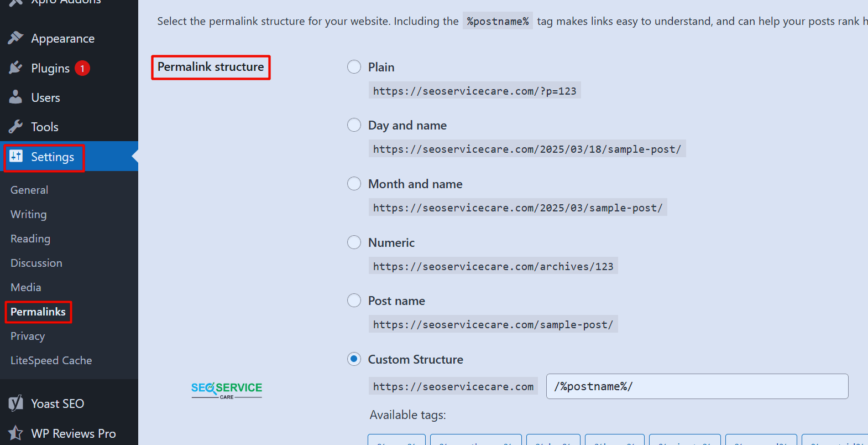Open LiteSpeed Cache settings
868x445 pixels.
(51, 360)
